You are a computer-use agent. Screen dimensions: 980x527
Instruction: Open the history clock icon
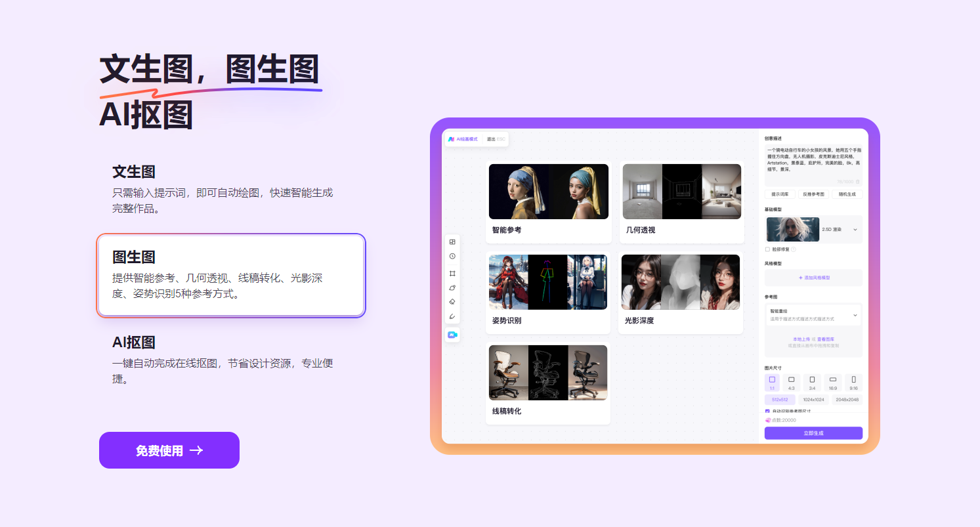[452, 256]
